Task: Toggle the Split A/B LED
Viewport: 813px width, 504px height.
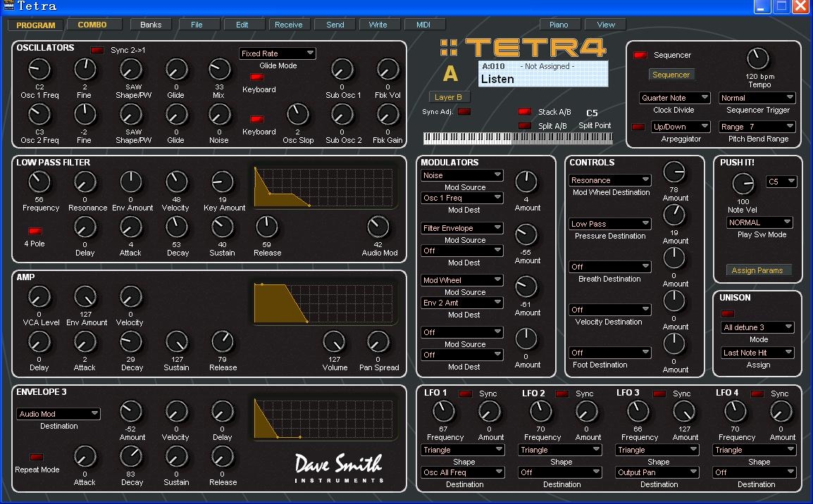Action: pyautogui.click(x=525, y=126)
